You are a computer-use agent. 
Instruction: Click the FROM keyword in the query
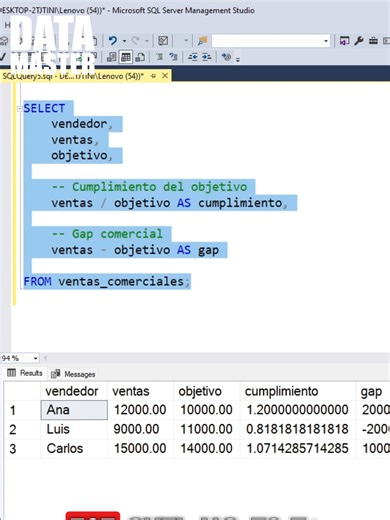[37, 281]
